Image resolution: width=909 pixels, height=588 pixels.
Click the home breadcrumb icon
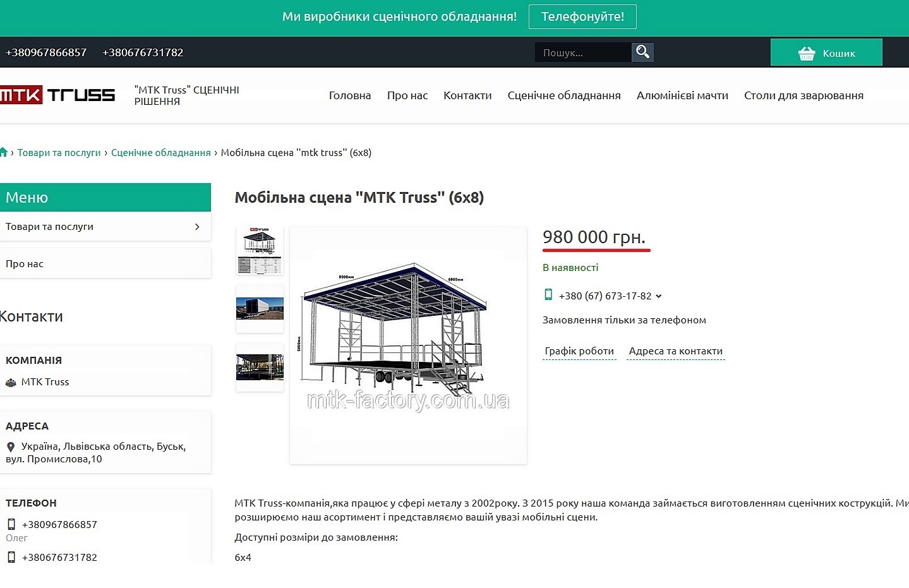4,152
